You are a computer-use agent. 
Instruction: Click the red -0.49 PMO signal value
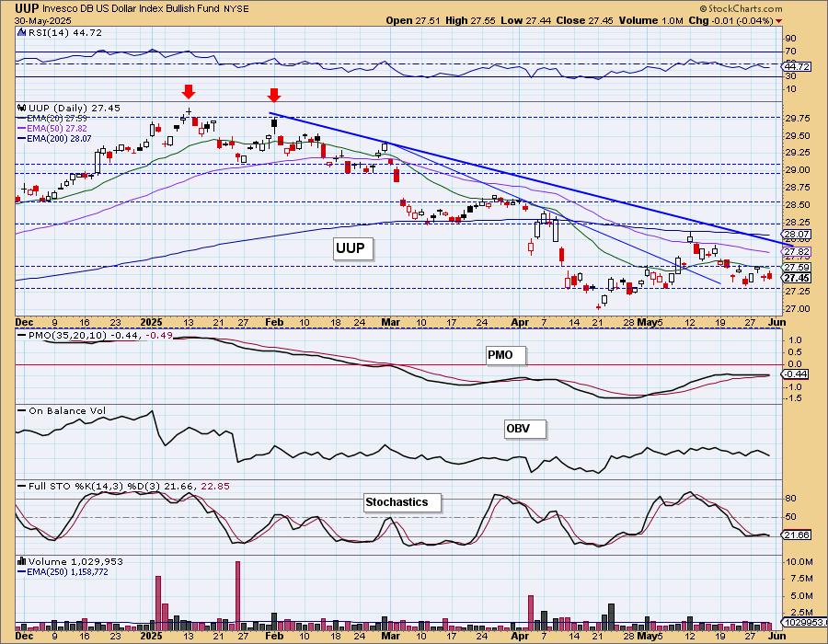(159, 335)
